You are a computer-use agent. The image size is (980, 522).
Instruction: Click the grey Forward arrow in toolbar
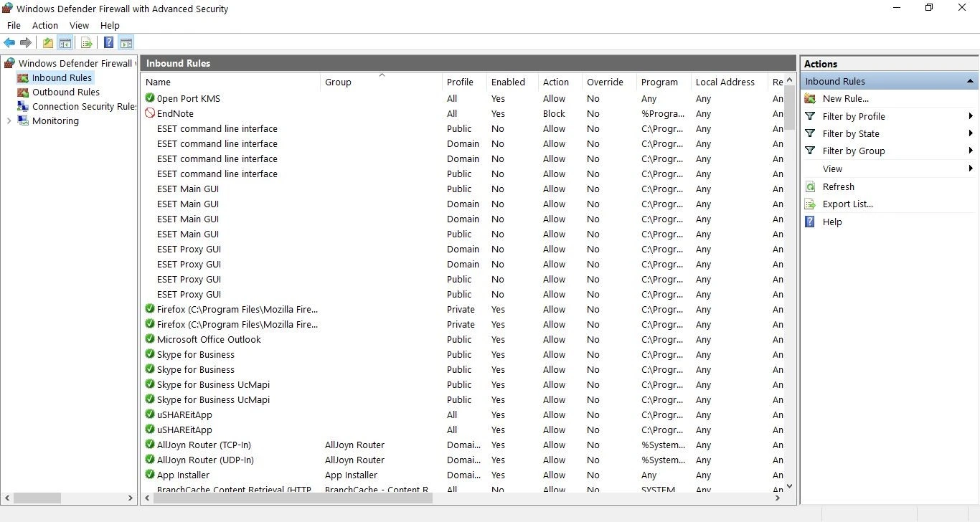click(26, 43)
